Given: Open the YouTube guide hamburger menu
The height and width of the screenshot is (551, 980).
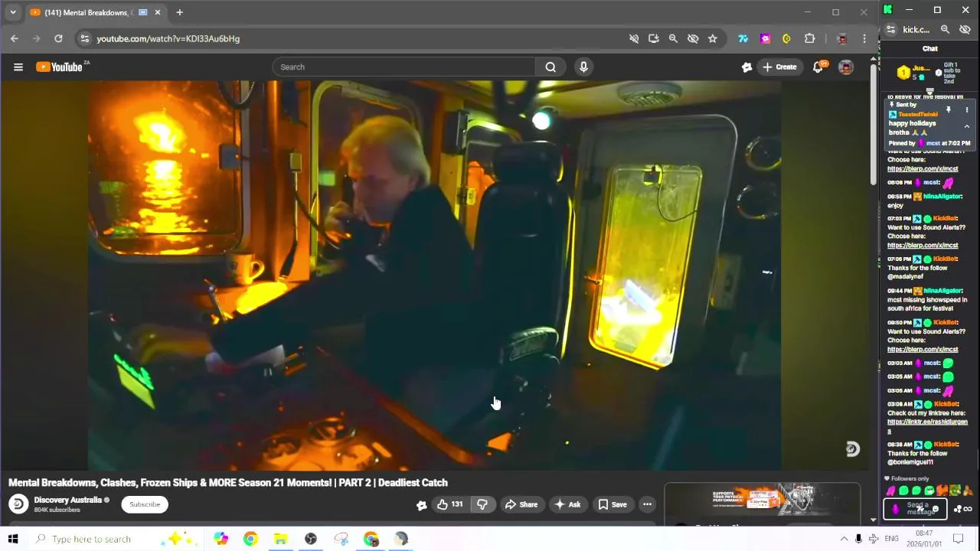Looking at the screenshot, I should 18,67.
